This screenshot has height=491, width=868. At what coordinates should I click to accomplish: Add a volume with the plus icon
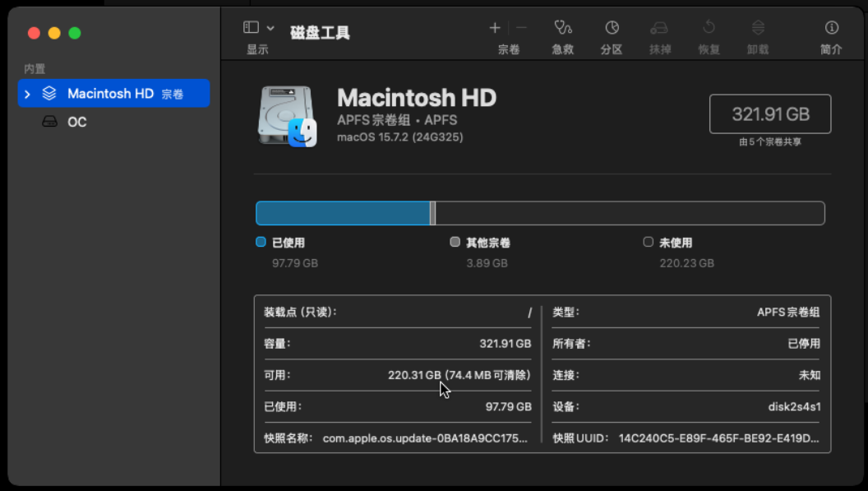coord(495,28)
